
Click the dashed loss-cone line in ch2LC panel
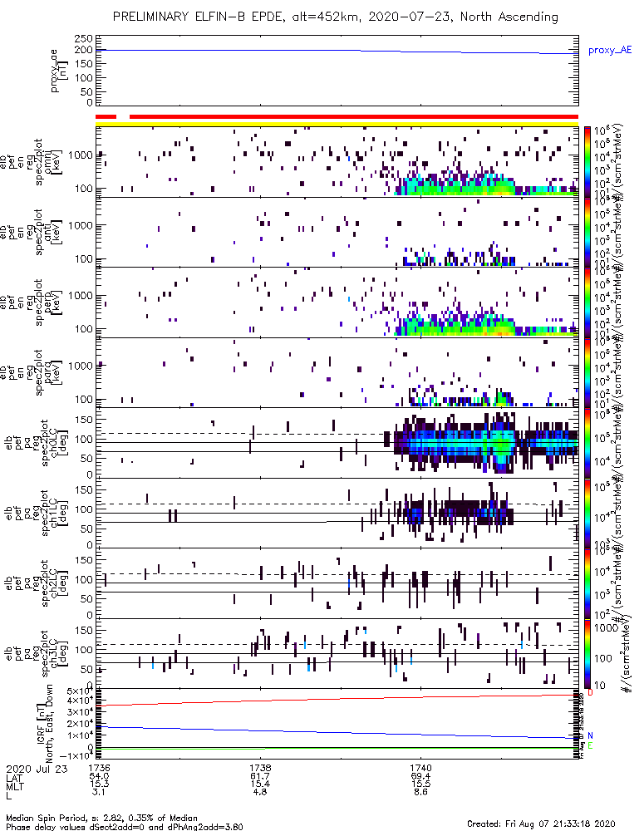(x=337, y=574)
